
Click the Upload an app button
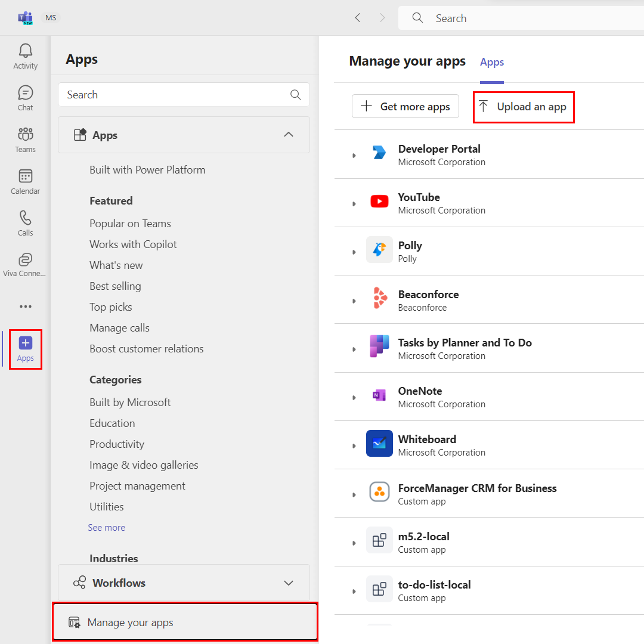(523, 107)
